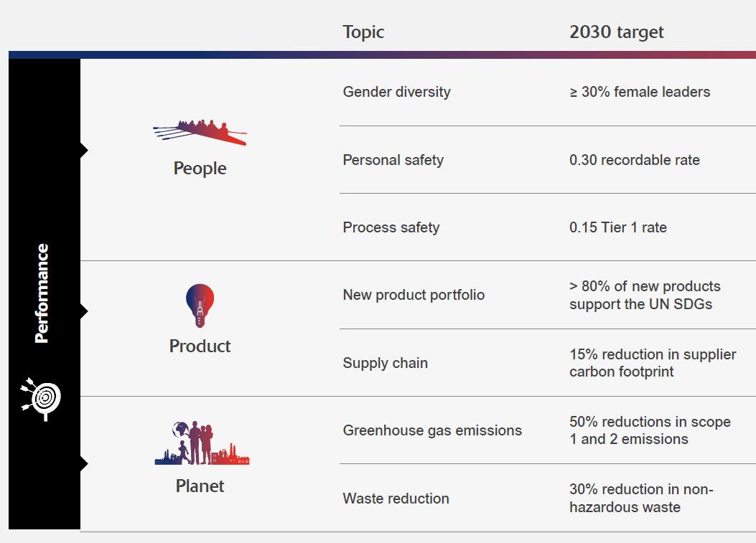Click the 2030 target column header
This screenshot has width=756, height=543.
point(616,32)
